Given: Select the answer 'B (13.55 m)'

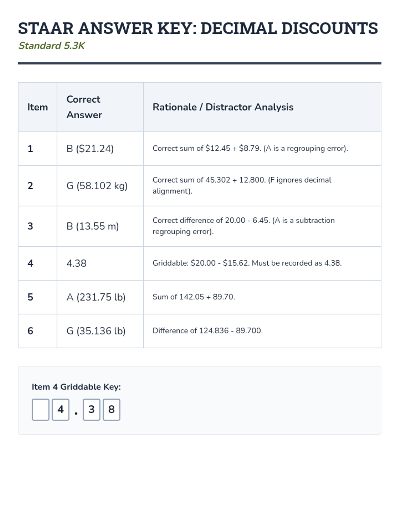Looking at the screenshot, I should click(92, 226).
